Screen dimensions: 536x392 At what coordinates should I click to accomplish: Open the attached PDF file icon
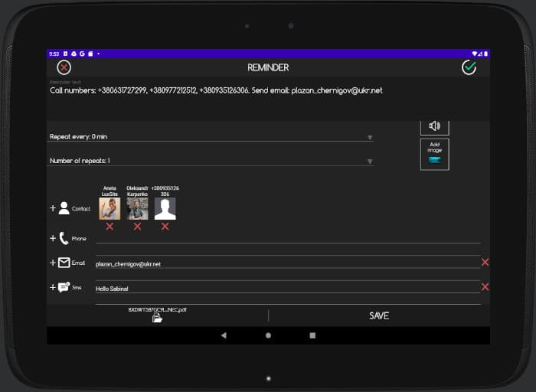(x=157, y=318)
